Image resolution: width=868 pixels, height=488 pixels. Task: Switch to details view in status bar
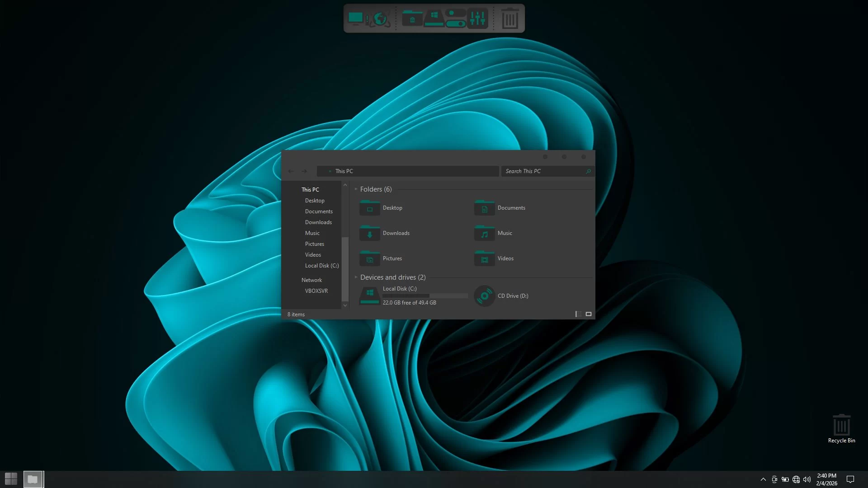click(x=578, y=314)
